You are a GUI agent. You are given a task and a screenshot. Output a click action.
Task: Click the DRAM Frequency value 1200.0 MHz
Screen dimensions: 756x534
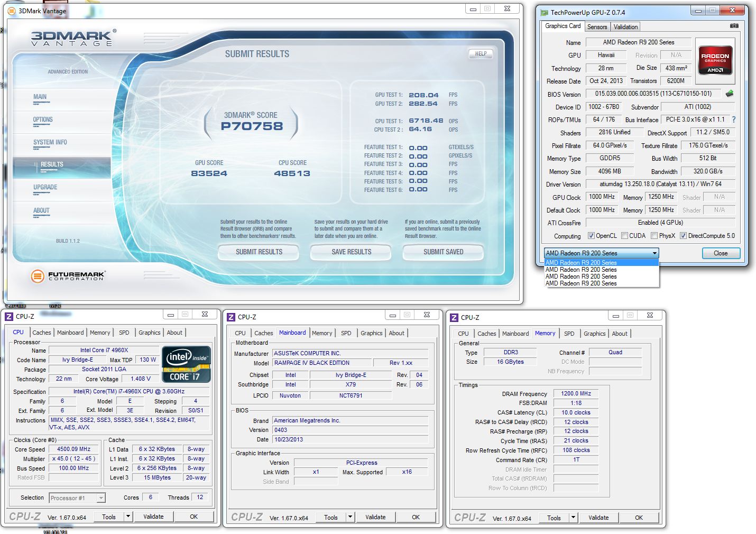576,393
